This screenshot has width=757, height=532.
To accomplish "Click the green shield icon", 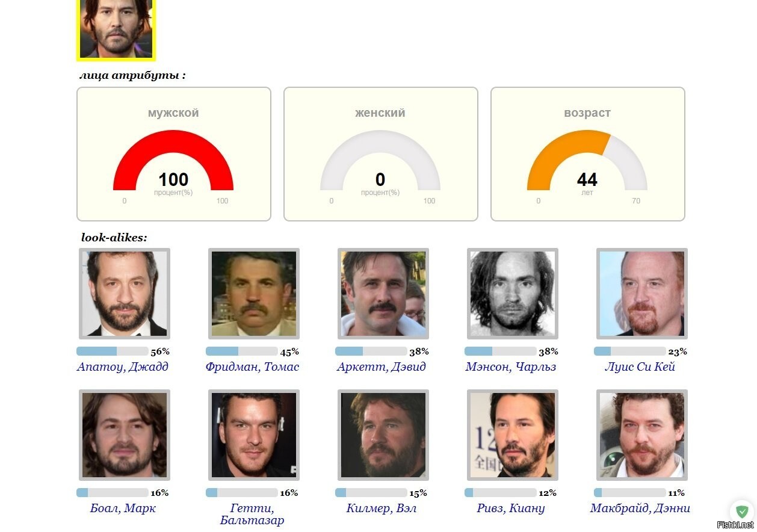I will click(x=742, y=512).
